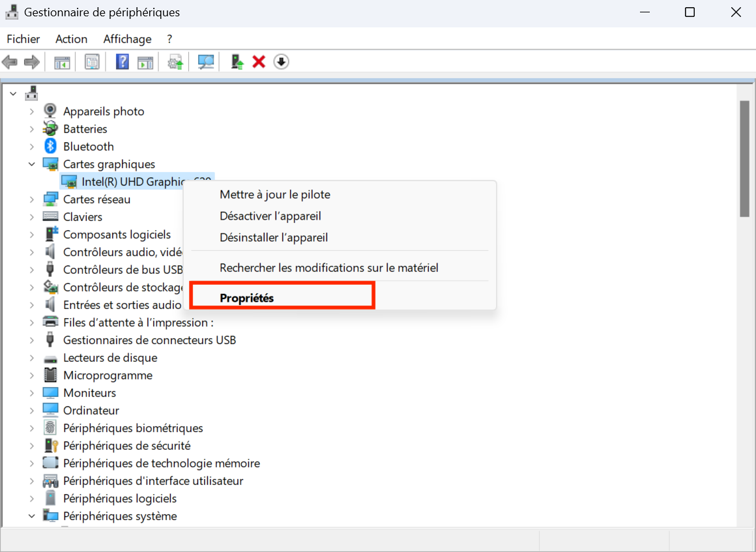The image size is (756, 552).
Task: Select Mettre à jour le pilote
Action: tap(274, 194)
